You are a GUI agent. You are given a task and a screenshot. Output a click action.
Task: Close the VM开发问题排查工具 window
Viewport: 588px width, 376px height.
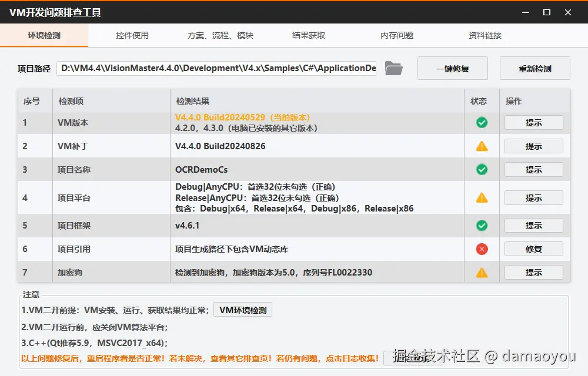568,12
